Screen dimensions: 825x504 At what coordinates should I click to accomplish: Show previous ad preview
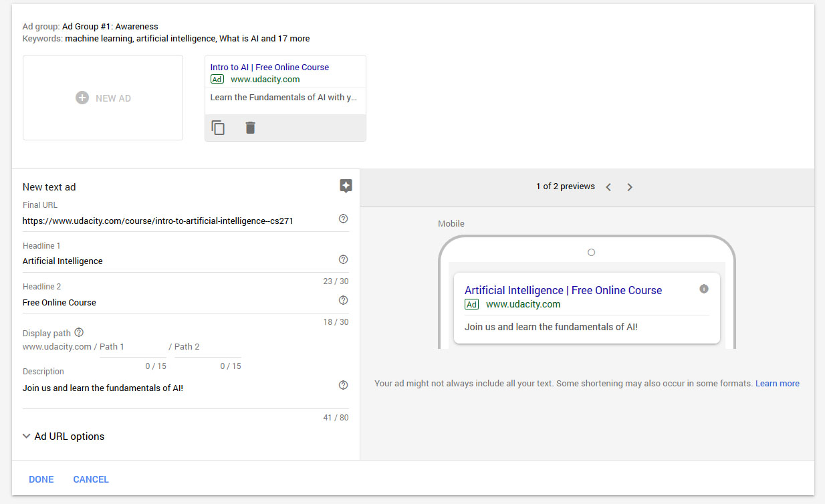(608, 187)
